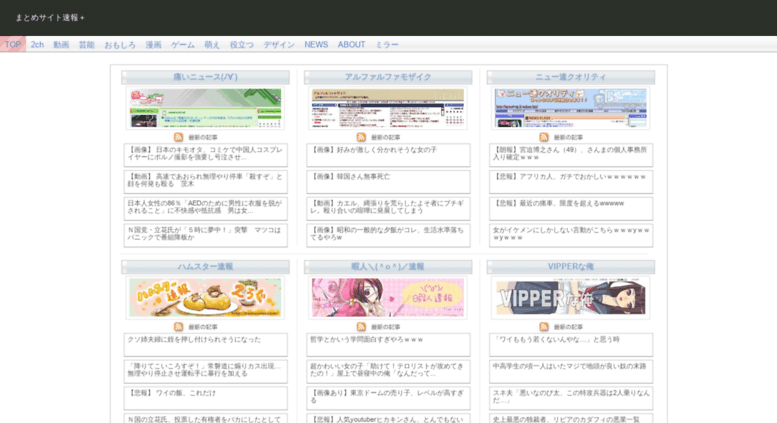
Task: Open the 漫画 category tab
Action: (x=153, y=45)
